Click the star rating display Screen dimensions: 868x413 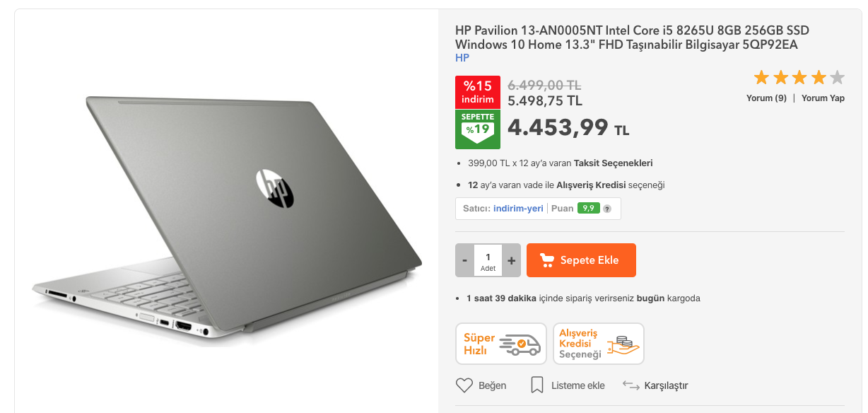(x=799, y=78)
